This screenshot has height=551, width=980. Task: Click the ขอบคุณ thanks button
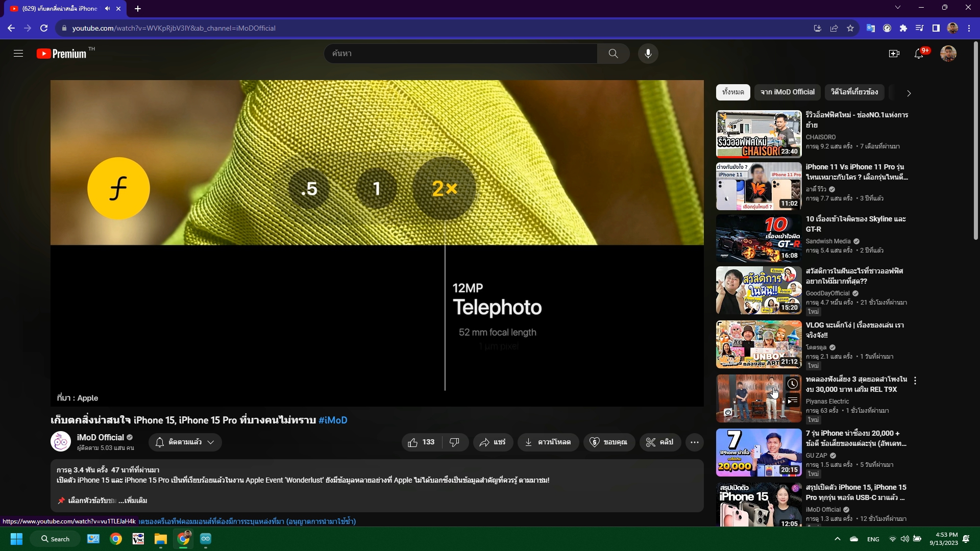pyautogui.click(x=609, y=442)
